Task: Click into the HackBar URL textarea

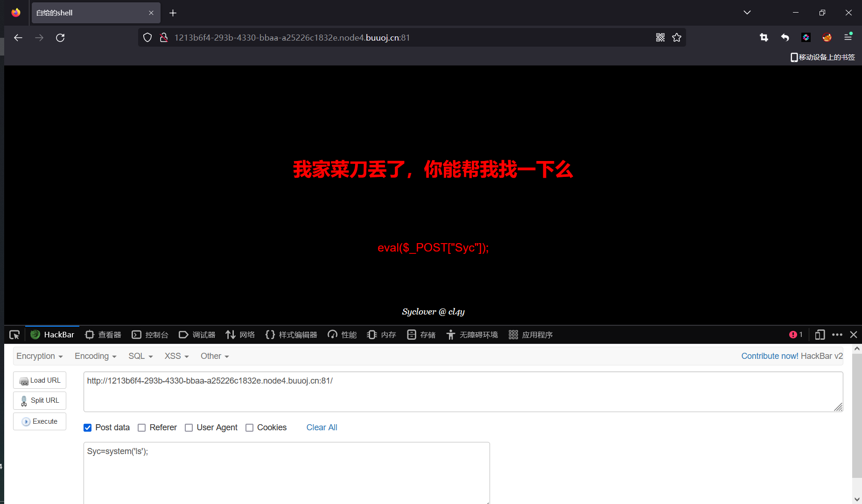Action: [463, 392]
